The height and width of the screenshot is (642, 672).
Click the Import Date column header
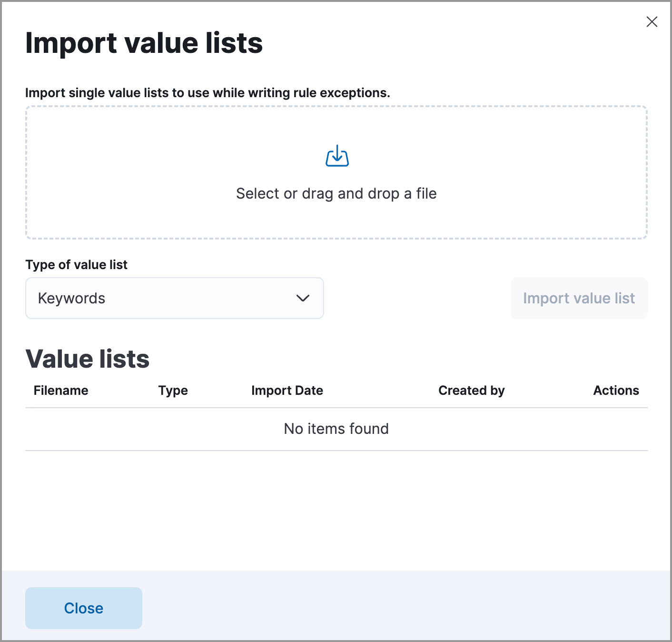tap(287, 390)
